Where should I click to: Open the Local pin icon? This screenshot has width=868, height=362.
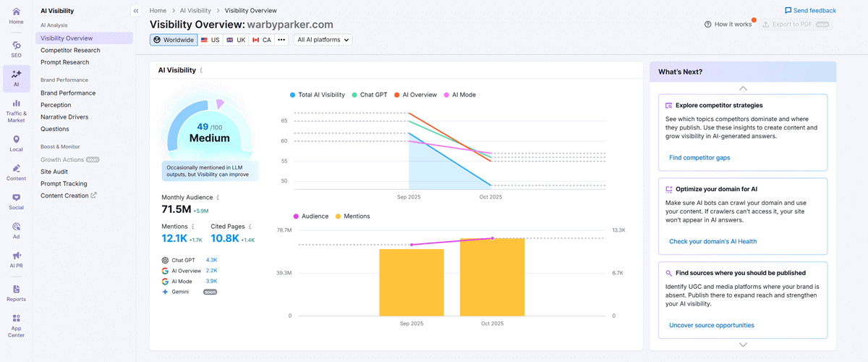click(x=16, y=139)
